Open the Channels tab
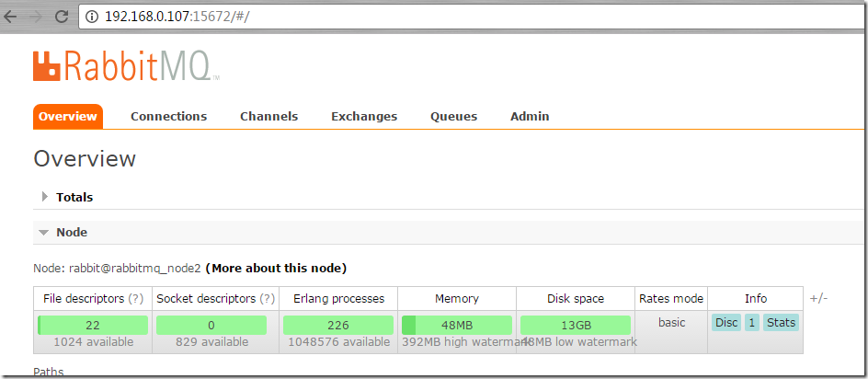Viewport: 868px width, 379px height. tap(268, 117)
